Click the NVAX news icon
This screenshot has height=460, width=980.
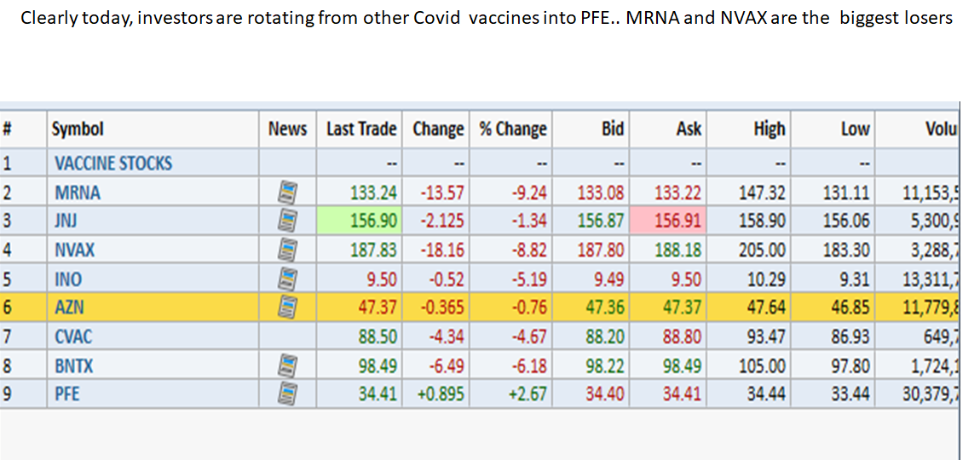287,250
